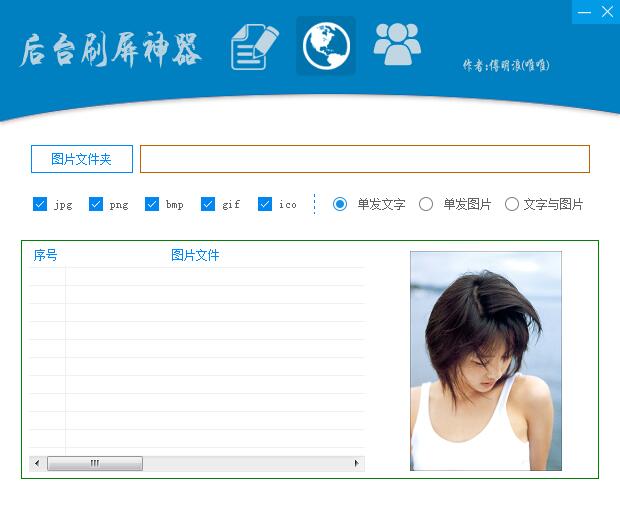Click the horizontal scrollbar thumb
620x520 pixels.
pos(95,463)
